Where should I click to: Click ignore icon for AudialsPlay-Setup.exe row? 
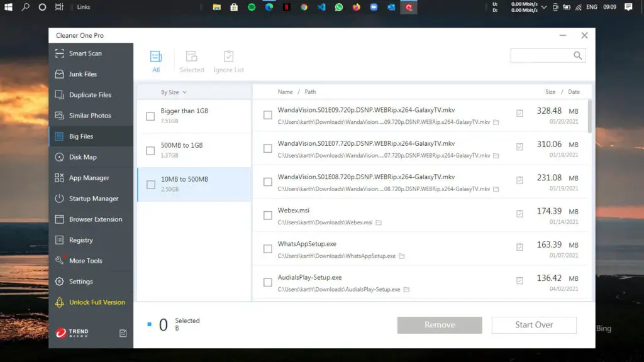point(519,281)
